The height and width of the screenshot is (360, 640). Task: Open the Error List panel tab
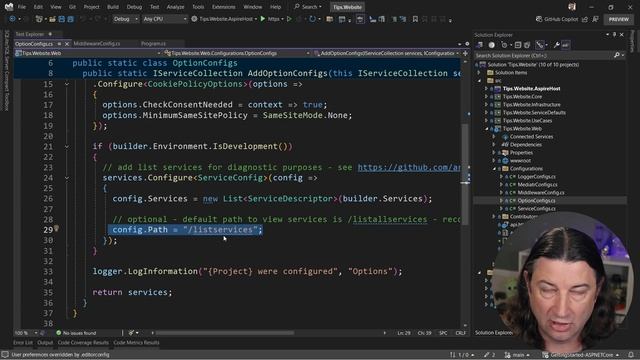coord(23,343)
